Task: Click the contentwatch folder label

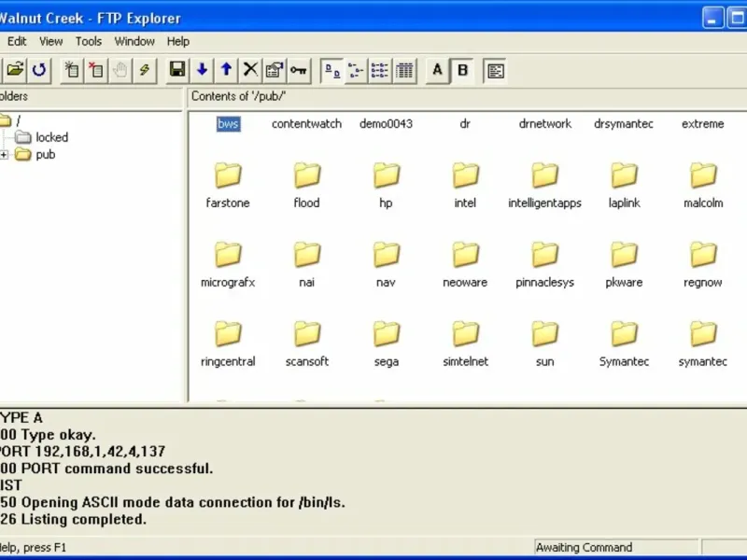Action: (307, 124)
